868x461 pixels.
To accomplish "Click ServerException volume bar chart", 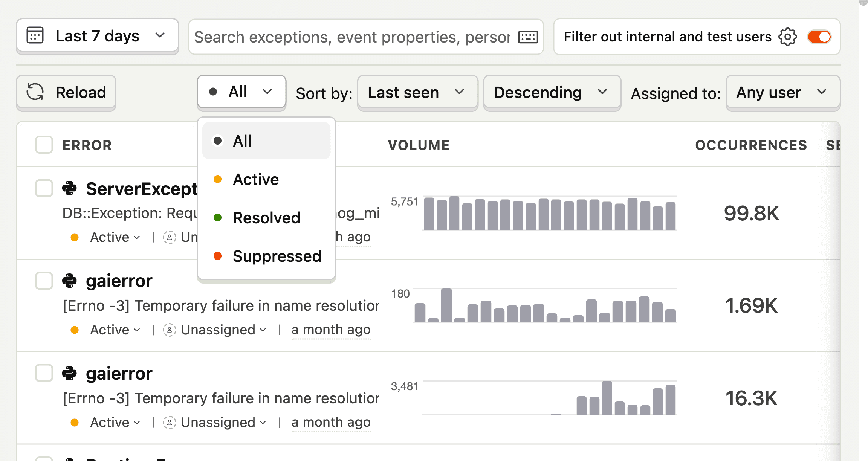I will pos(550,213).
